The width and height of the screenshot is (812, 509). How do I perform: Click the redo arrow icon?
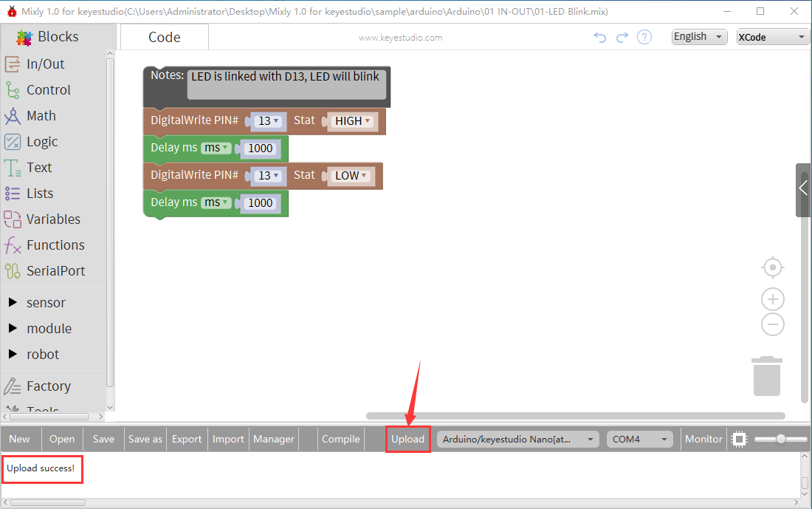coord(622,38)
